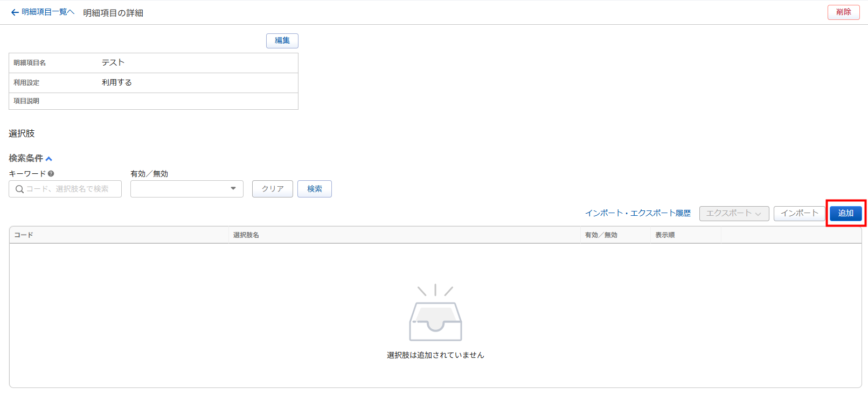The height and width of the screenshot is (395, 868).
Task: Click the empty inbox tray illustration
Action: (x=435, y=314)
